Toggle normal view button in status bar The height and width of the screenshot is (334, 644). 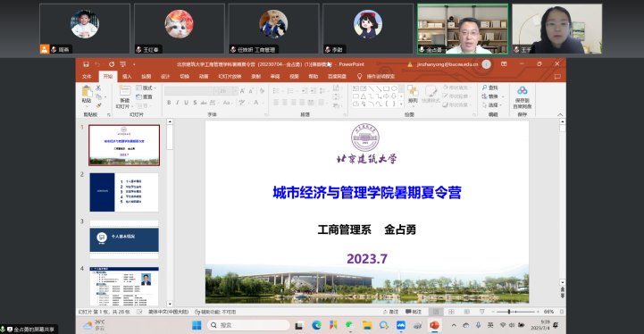pyautogui.click(x=436, y=312)
